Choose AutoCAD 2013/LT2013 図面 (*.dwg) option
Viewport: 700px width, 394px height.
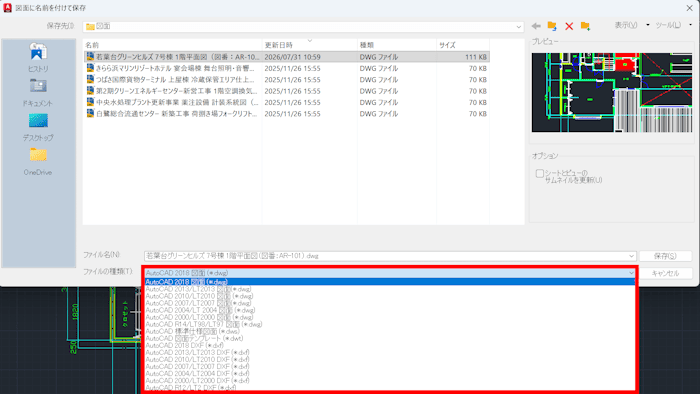(390, 289)
